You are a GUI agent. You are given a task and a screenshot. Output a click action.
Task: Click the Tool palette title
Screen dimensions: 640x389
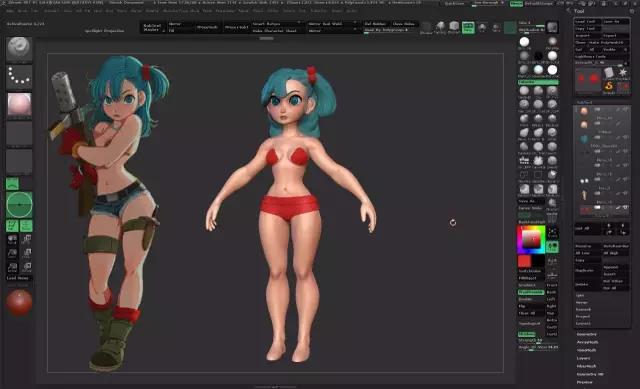tap(579, 11)
